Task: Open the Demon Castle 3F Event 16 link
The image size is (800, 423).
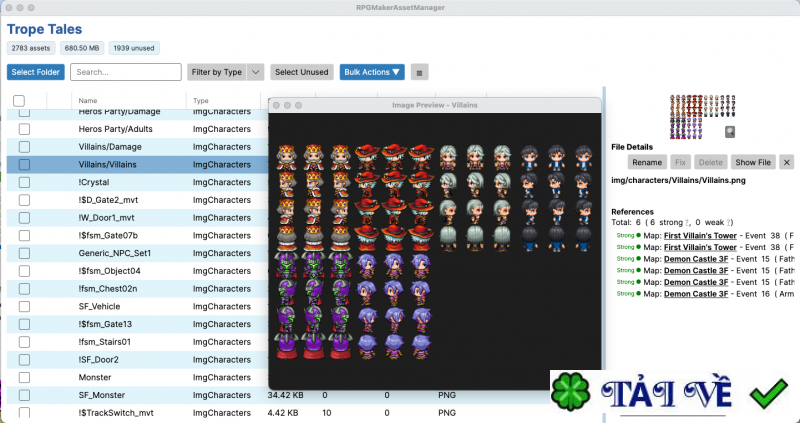Action: 696,294
